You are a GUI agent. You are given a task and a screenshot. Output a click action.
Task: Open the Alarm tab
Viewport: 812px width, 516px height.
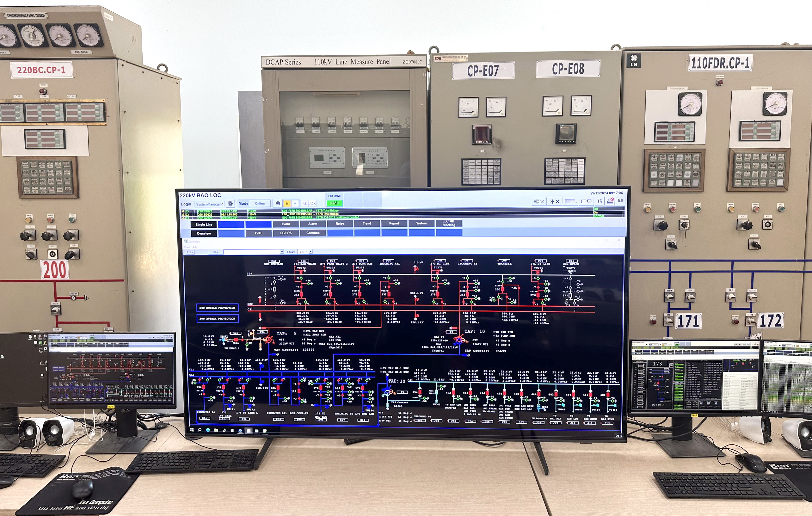(x=313, y=224)
